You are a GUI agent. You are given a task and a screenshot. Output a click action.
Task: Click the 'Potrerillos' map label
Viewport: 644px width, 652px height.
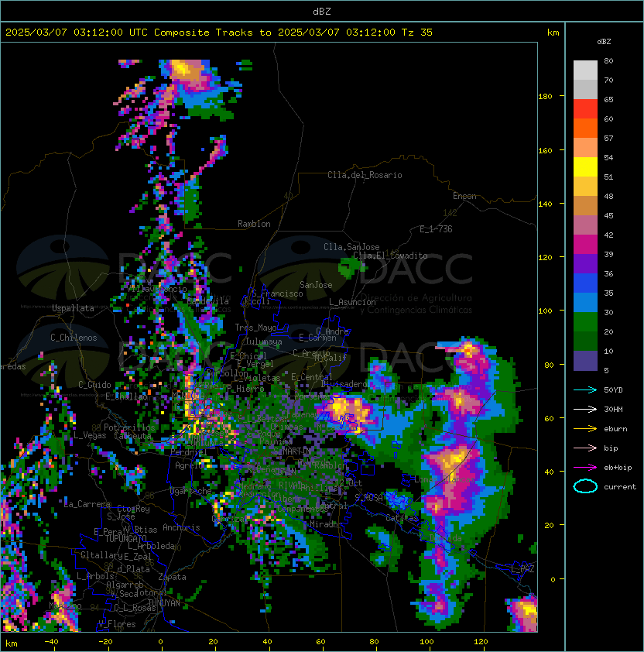click(x=129, y=427)
